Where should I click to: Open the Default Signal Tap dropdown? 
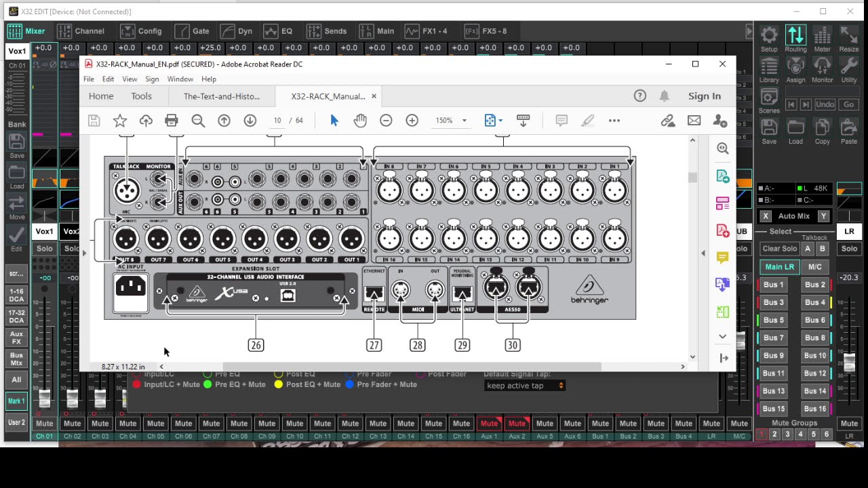[525, 386]
